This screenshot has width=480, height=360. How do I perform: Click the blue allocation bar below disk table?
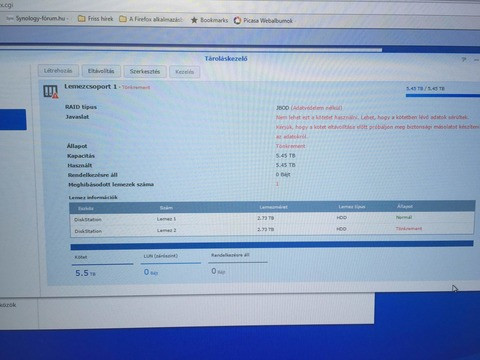(x=272, y=245)
